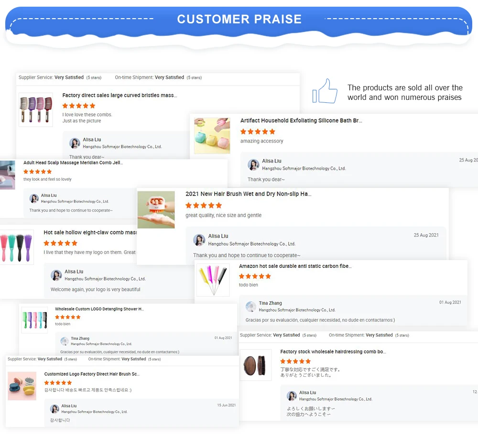
Task: Click Alisa Liu avatar under hollow eight-claw comb
Action: click(56, 275)
